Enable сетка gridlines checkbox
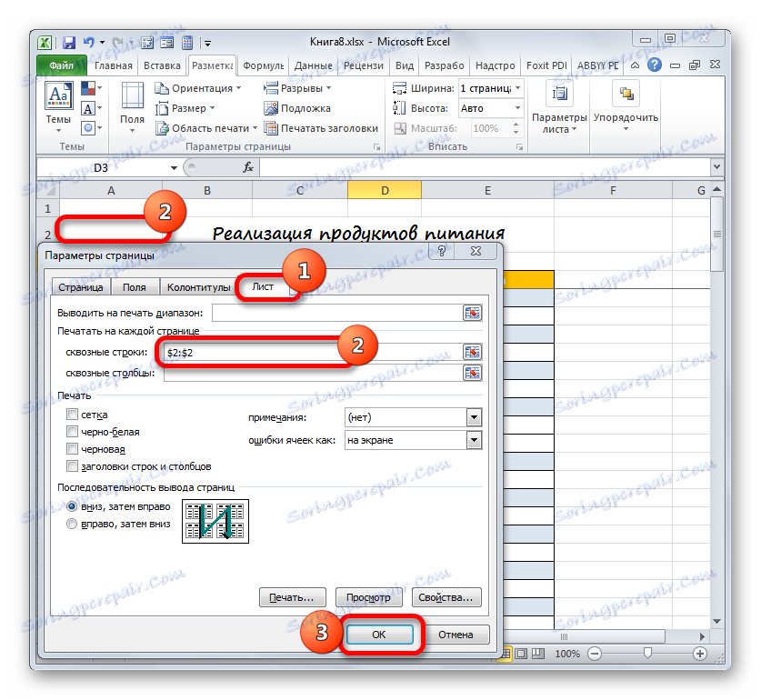761x700 pixels. pyautogui.click(x=72, y=414)
